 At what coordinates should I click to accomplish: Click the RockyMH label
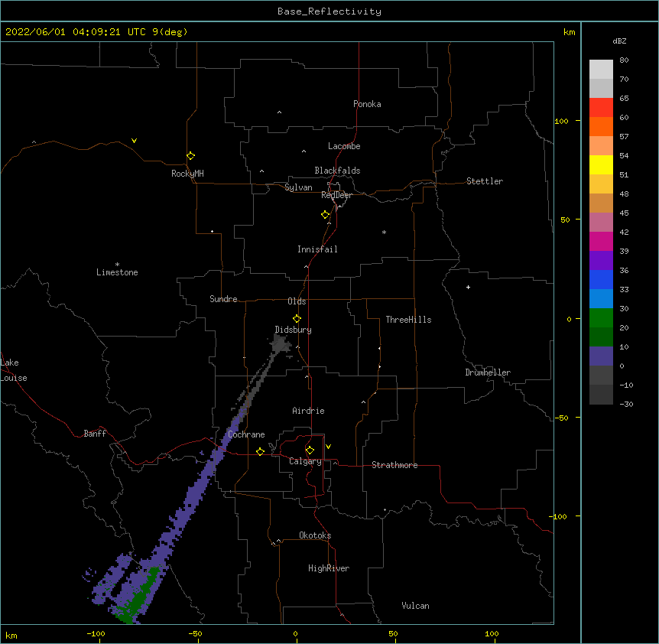pyautogui.click(x=187, y=174)
